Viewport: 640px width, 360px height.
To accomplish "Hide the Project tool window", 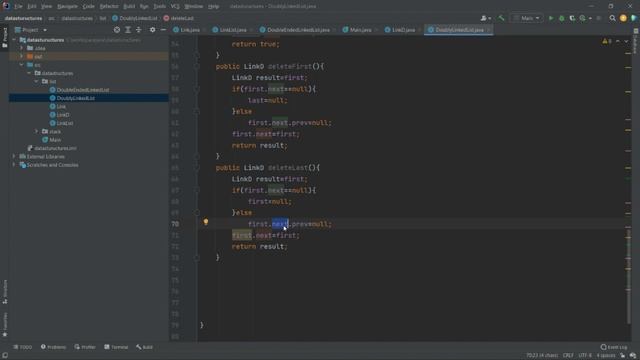I will coord(163,30).
